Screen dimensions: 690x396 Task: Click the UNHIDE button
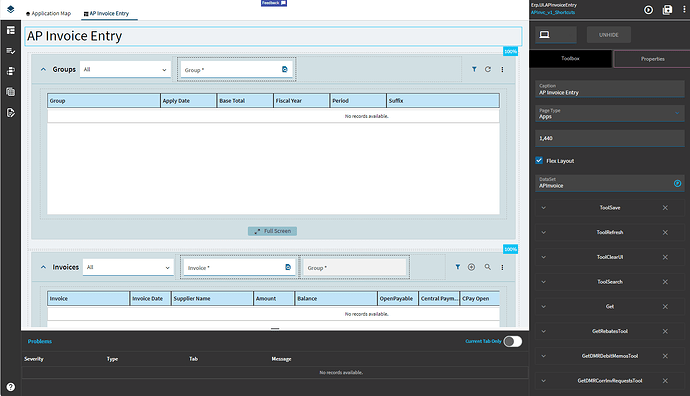click(609, 35)
